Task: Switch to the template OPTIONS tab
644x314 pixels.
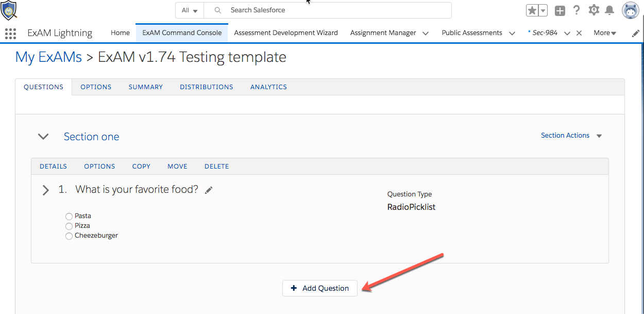Action: (96, 87)
